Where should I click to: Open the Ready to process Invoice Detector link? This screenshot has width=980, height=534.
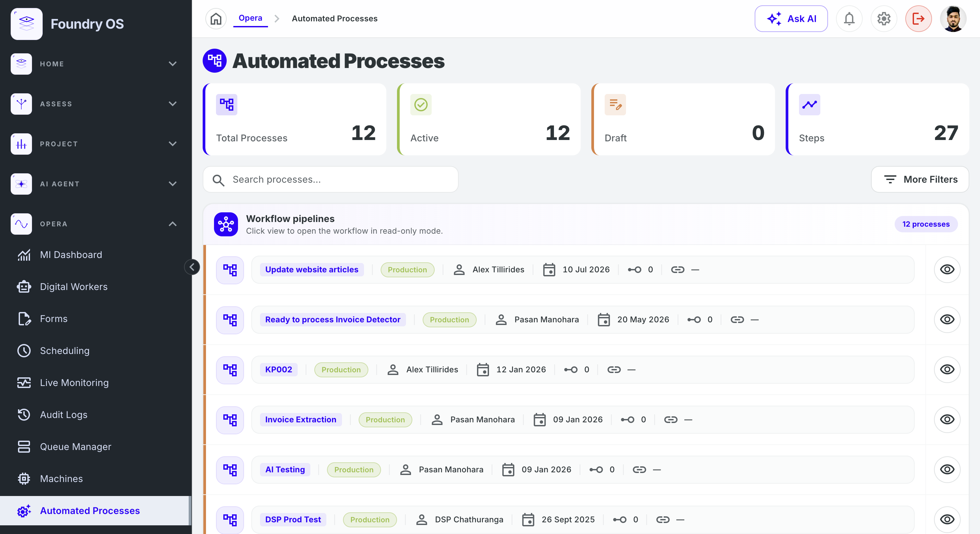coord(333,319)
